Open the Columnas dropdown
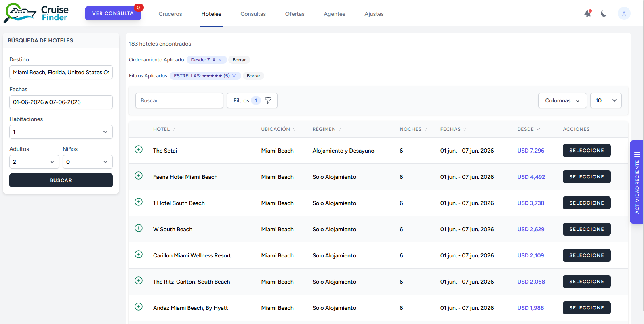 562,100
